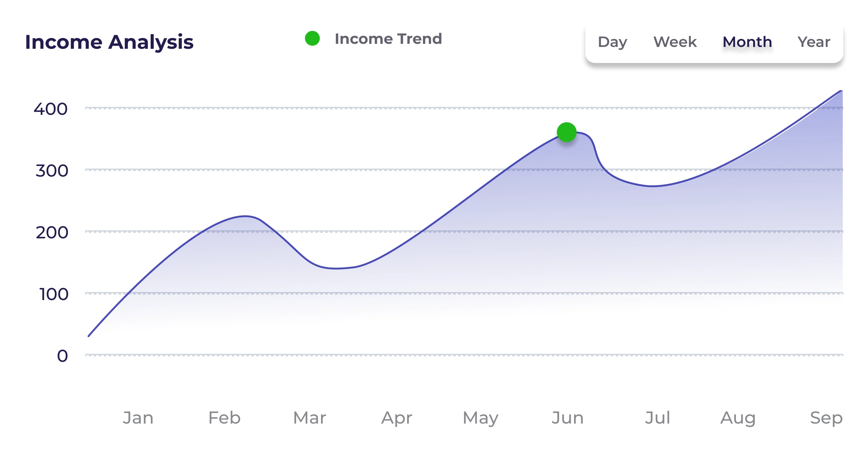Viewport: 868px width, 452px height.
Task: Select the 0 baseline y-axis label
Action: (x=62, y=356)
